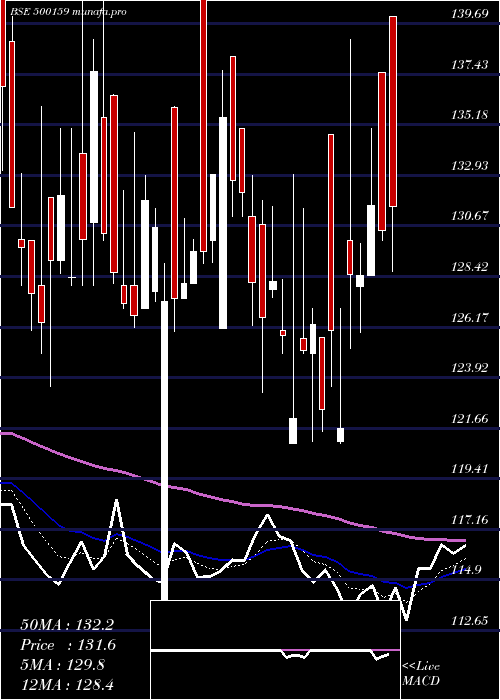Viewport: 500px width, 700px height.
Task: Click the 117.16 price axis label
Action: [470, 520]
